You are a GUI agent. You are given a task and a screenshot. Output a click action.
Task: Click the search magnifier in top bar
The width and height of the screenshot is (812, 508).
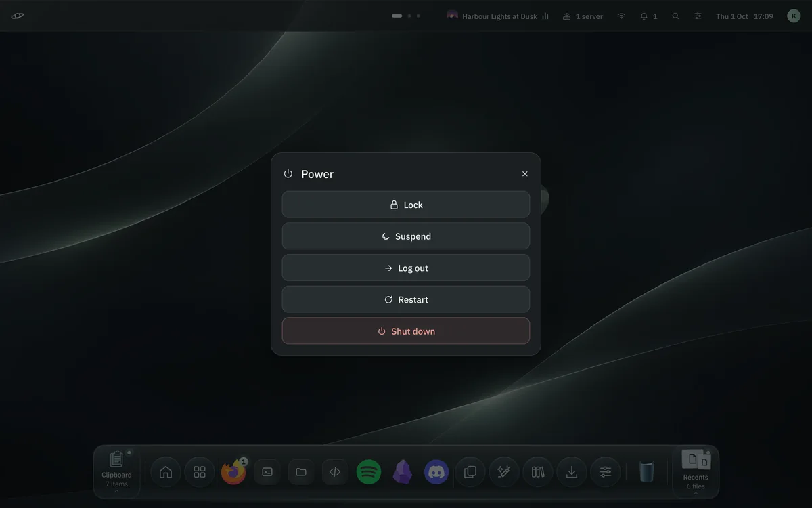pos(675,16)
